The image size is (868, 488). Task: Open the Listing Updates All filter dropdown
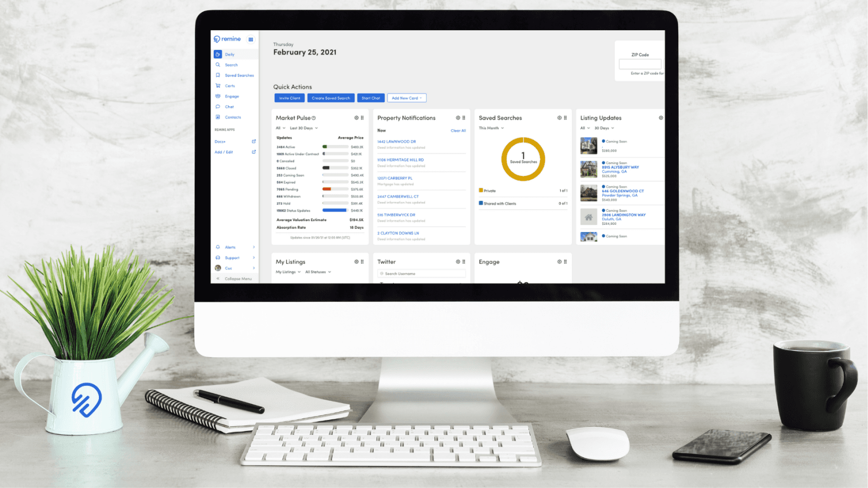585,128
